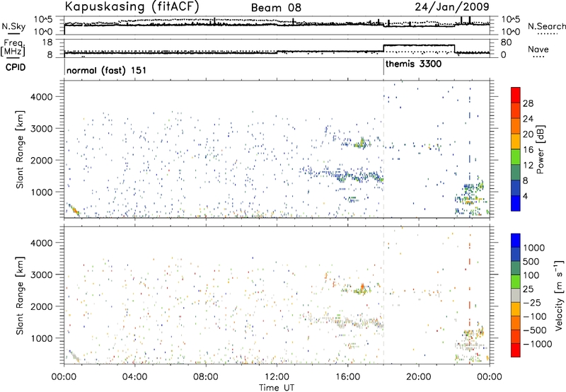Select the "normal (fast) 151" CPID entry
This screenshot has height=392, width=566.
click(x=107, y=70)
